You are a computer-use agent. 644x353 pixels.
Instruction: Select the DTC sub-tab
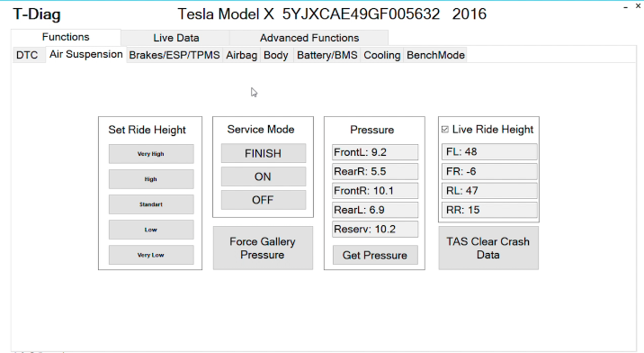[x=27, y=55]
